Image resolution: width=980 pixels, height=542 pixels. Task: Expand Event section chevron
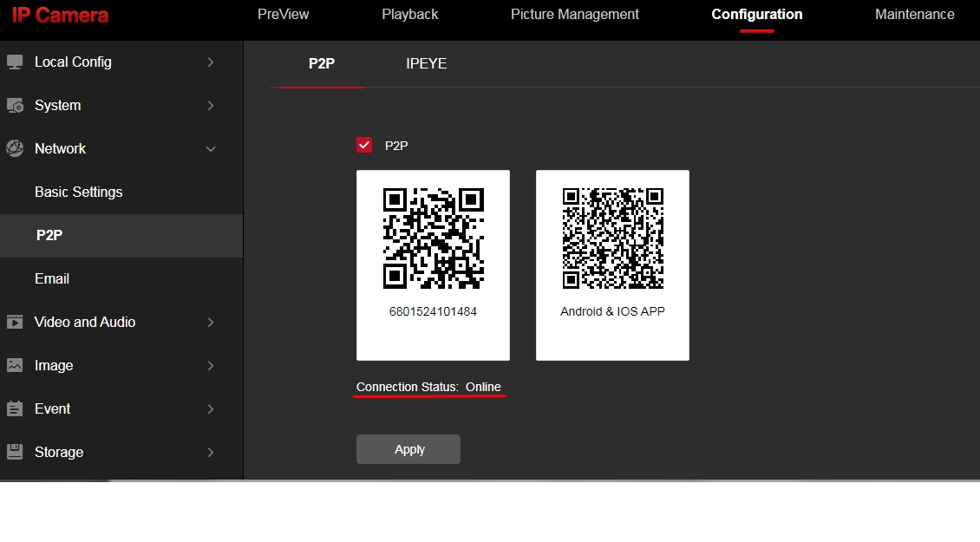point(211,408)
